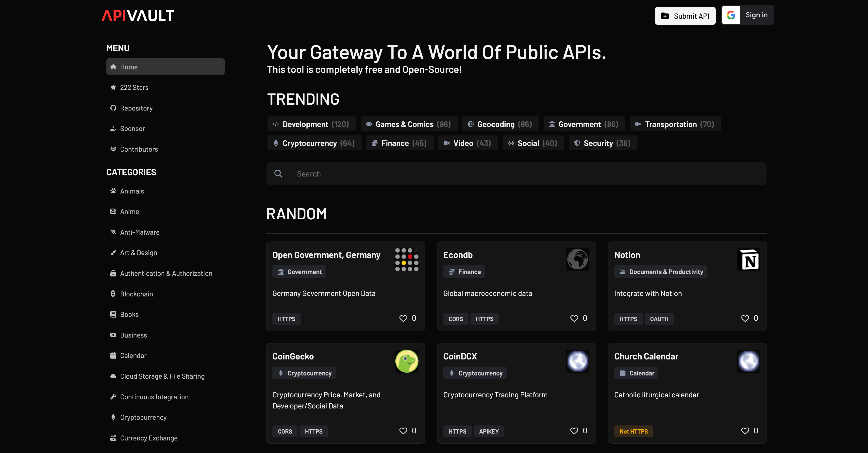This screenshot has height=453, width=868.
Task: Click the Currency Exchange icon
Action: click(x=113, y=438)
